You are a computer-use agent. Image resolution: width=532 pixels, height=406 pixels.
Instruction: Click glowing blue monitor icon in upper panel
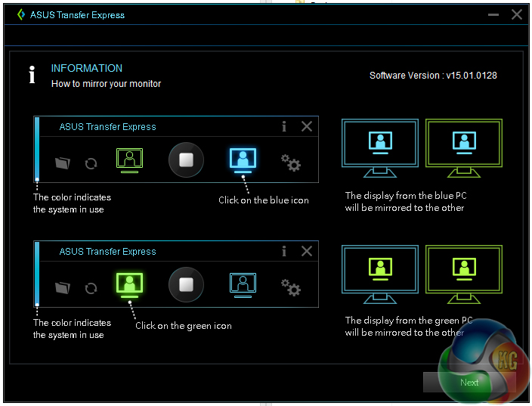(x=243, y=160)
